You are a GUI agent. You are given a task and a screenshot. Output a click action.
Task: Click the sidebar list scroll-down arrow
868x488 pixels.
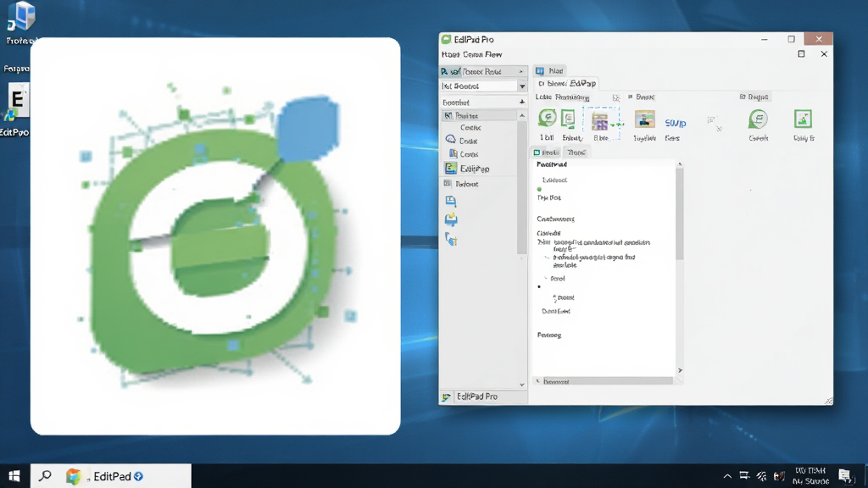(522, 384)
